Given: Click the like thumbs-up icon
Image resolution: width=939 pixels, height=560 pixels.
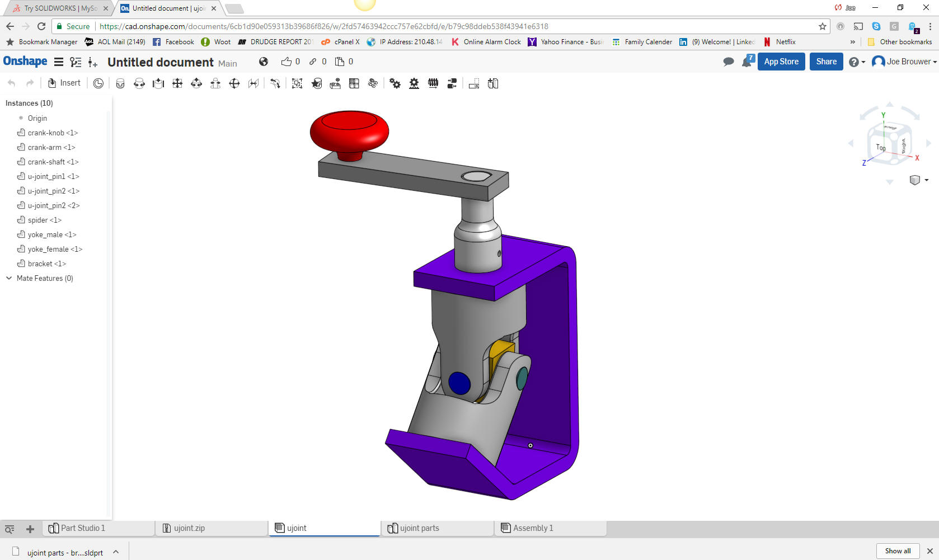Looking at the screenshot, I should click(287, 62).
